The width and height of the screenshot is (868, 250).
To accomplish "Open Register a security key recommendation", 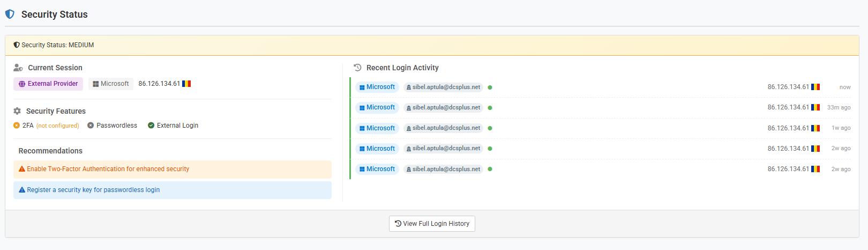I will pos(173,190).
